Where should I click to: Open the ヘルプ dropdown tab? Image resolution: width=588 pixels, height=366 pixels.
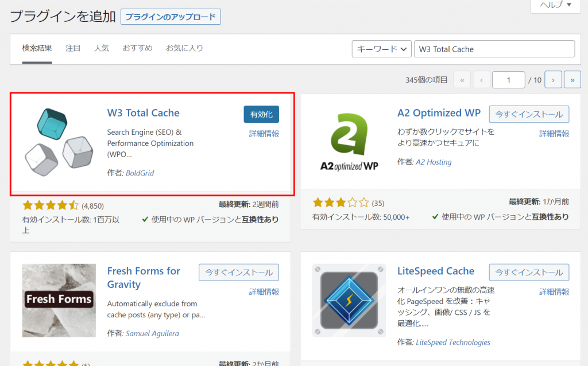[555, 5]
